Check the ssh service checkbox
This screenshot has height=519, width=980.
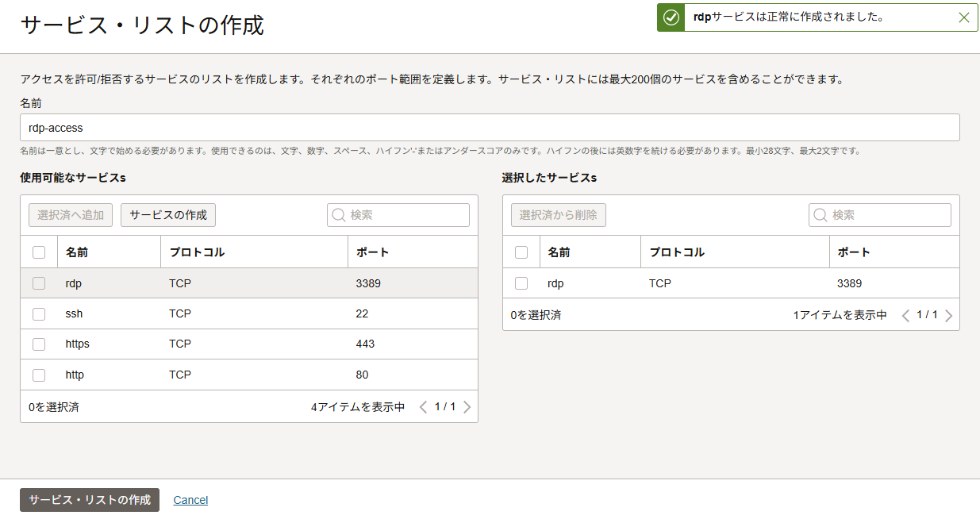tap(39, 314)
